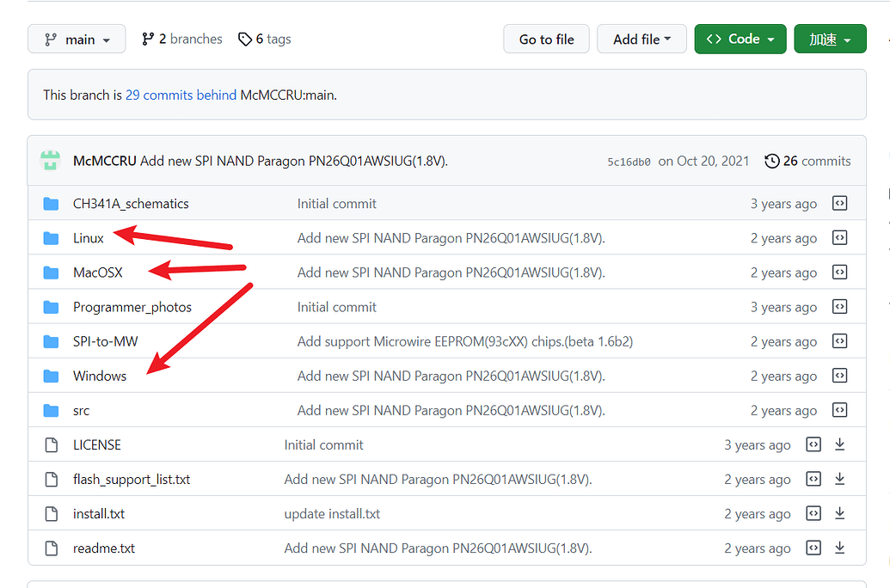Image resolution: width=890 pixels, height=588 pixels.
Task: Expand the Add file dropdown
Action: [x=641, y=40]
